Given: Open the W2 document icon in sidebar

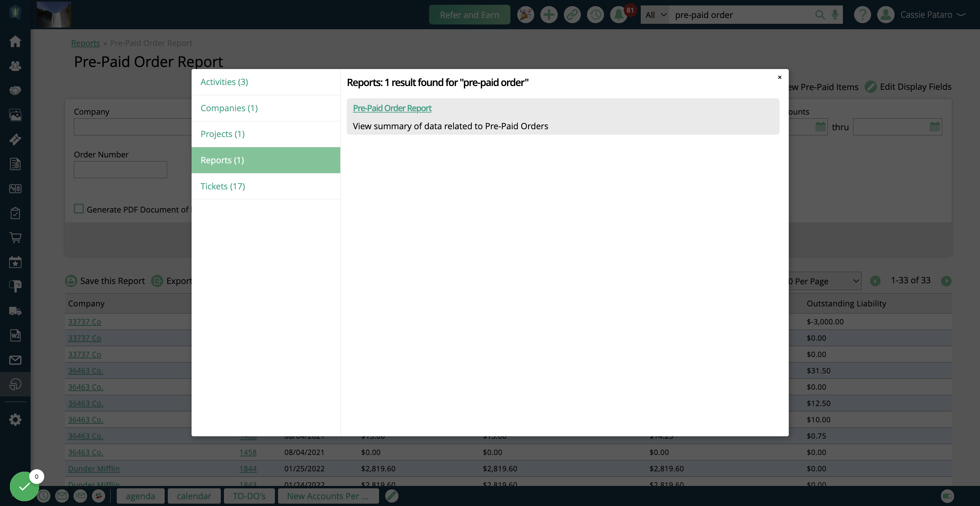Looking at the screenshot, I should click(x=15, y=335).
